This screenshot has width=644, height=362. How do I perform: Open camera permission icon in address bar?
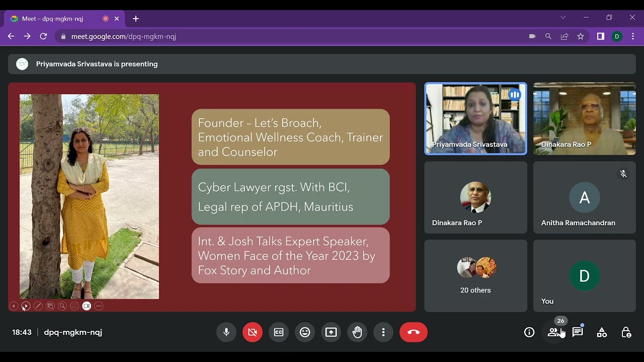(x=532, y=36)
